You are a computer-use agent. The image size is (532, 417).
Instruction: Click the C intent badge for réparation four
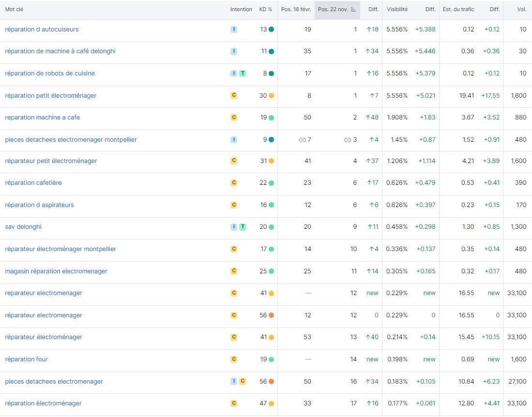click(x=234, y=359)
